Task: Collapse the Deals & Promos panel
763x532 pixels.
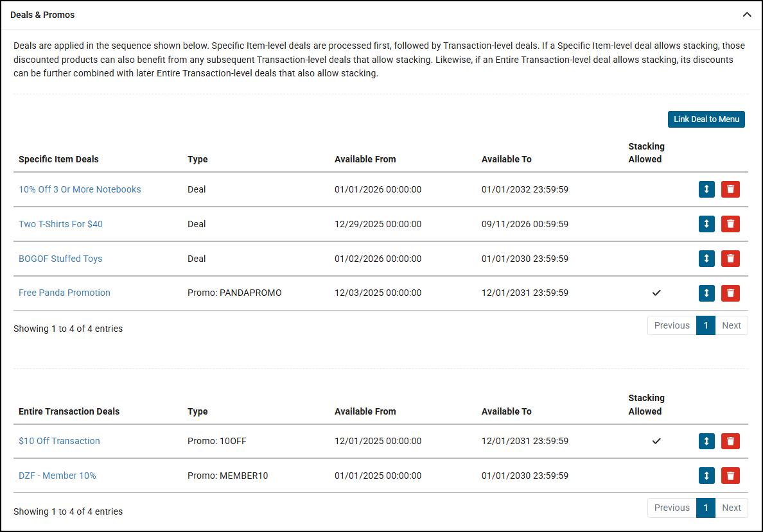Action: [x=746, y=15]
